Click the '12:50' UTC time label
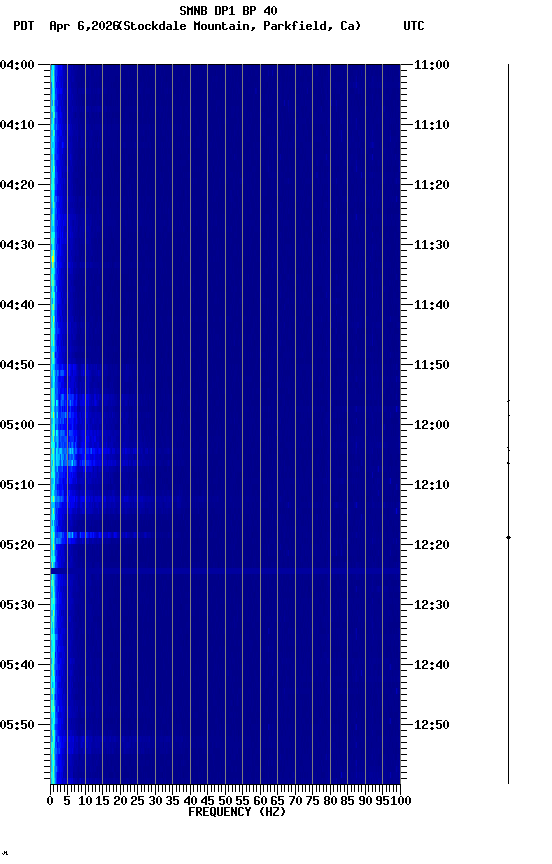552x864 pixels. [431, 725]
